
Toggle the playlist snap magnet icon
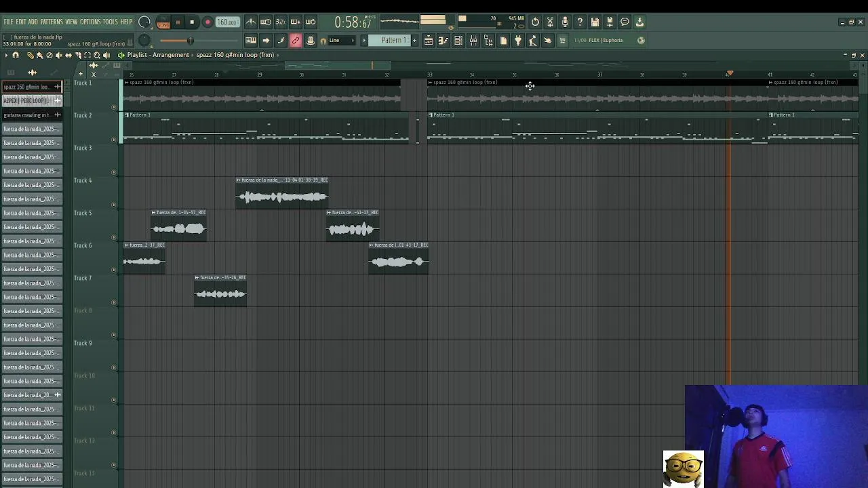[16, 55]
